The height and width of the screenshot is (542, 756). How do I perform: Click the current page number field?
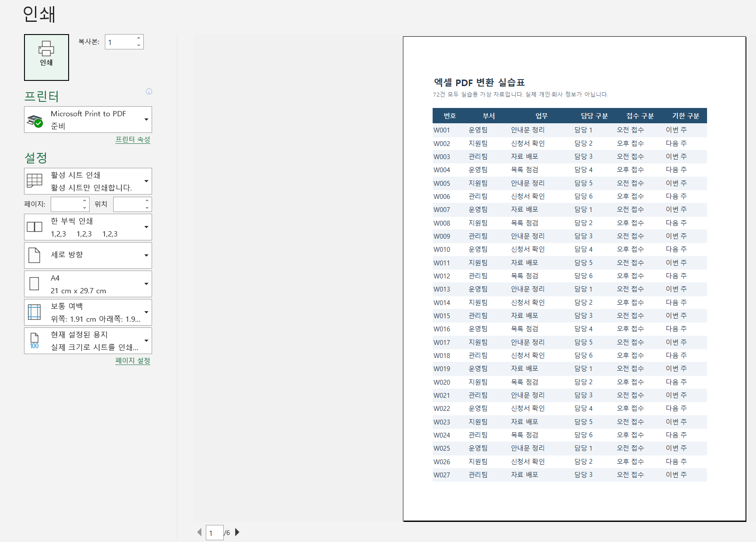tap(215, 533)
